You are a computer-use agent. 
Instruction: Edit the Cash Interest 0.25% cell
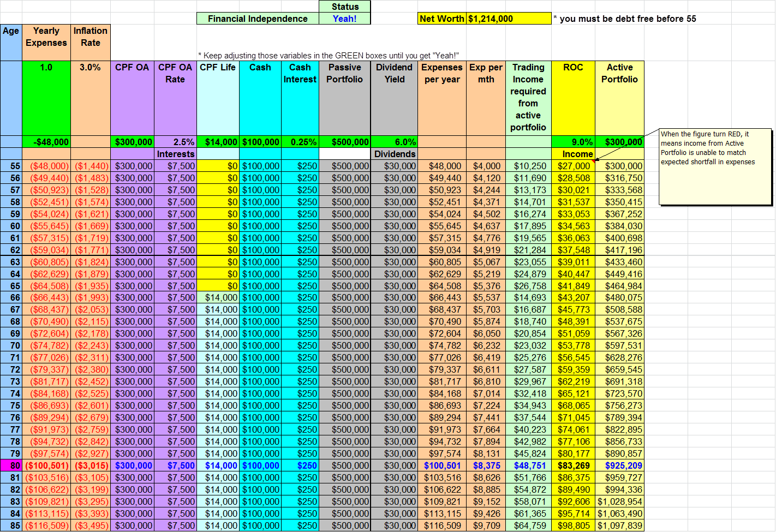click(300, 142)
